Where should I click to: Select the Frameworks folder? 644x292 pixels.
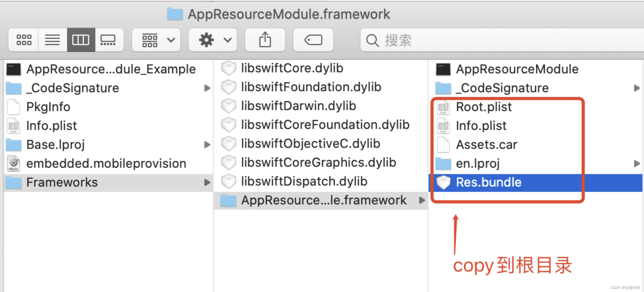point(62,182)
